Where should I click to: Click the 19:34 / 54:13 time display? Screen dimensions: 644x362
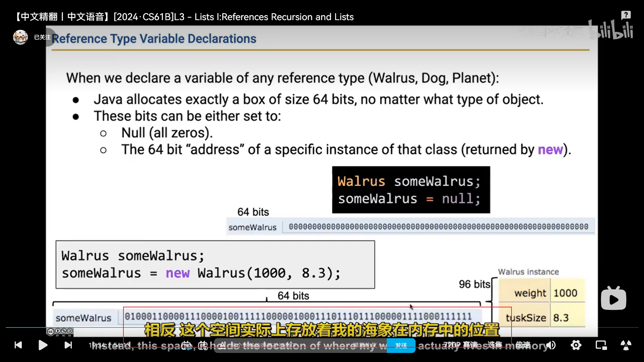pyautogui.click(x=109, y=345)
